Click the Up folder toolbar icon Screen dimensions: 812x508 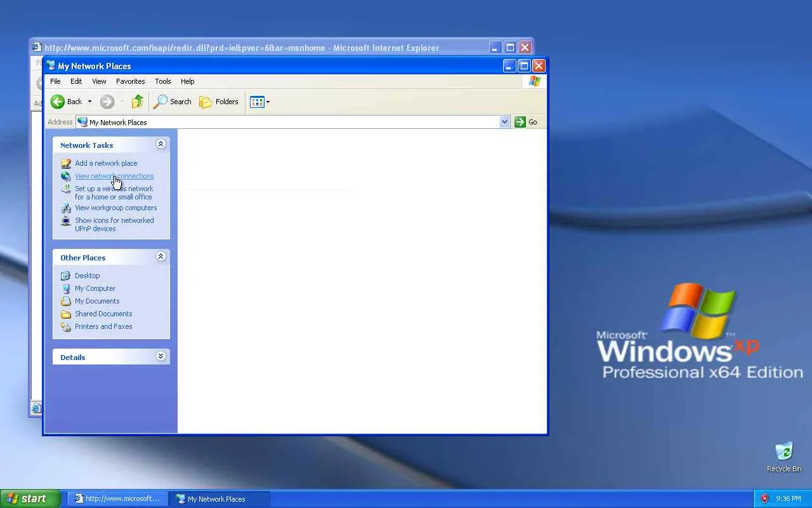click(138, 102)
